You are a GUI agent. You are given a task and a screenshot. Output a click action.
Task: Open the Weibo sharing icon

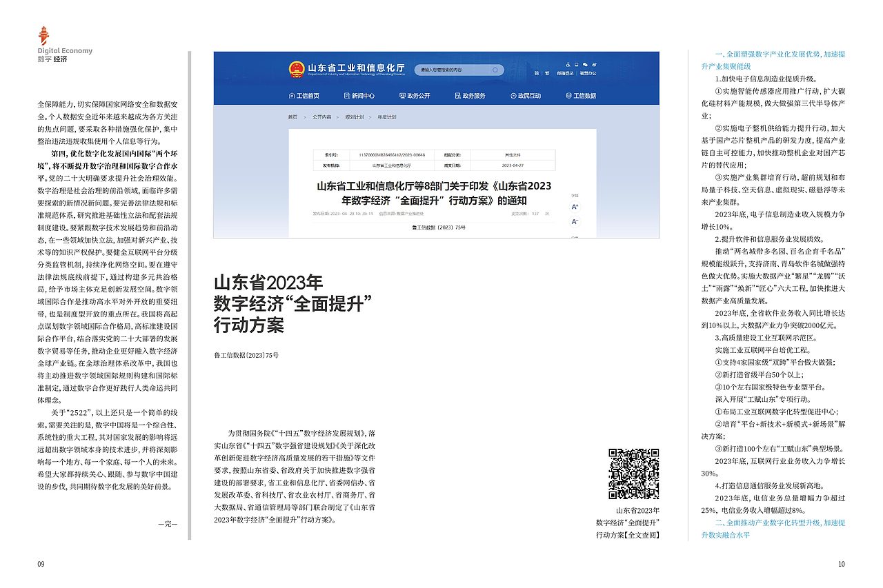[594, 64]
